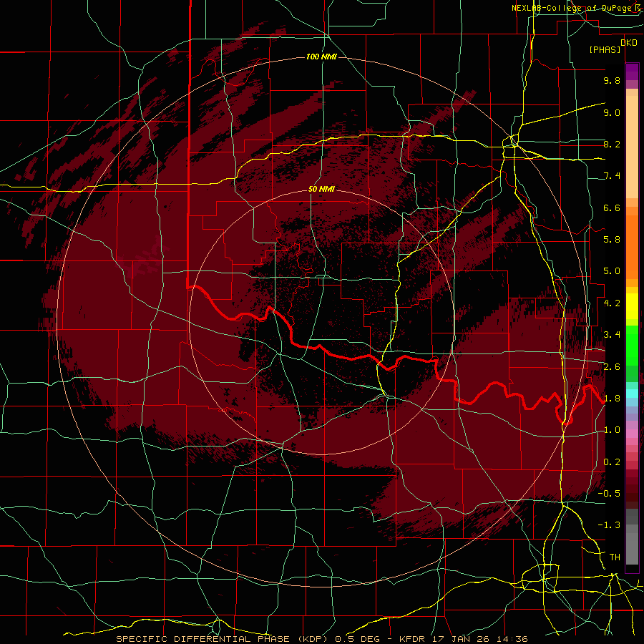Click the 7.4 legend value
The height and width of the screenshot is (644, 644).
point(612,176)
